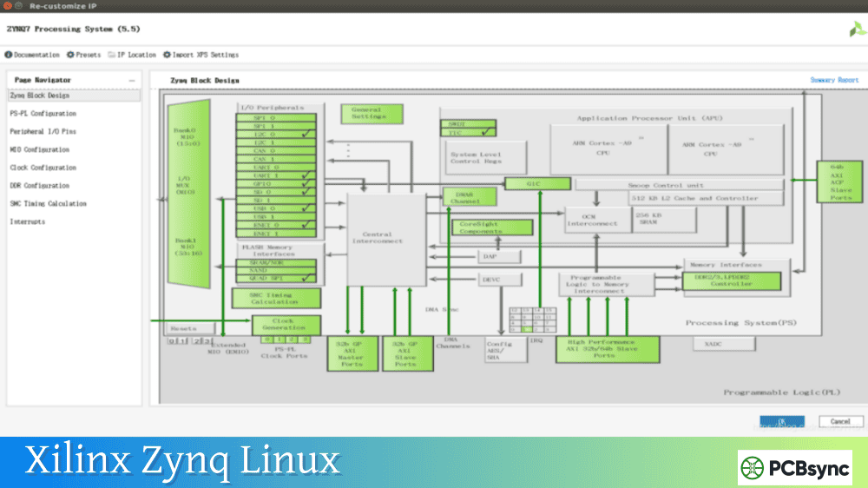Click the UART 0 peripheral block

coord(276,168)
